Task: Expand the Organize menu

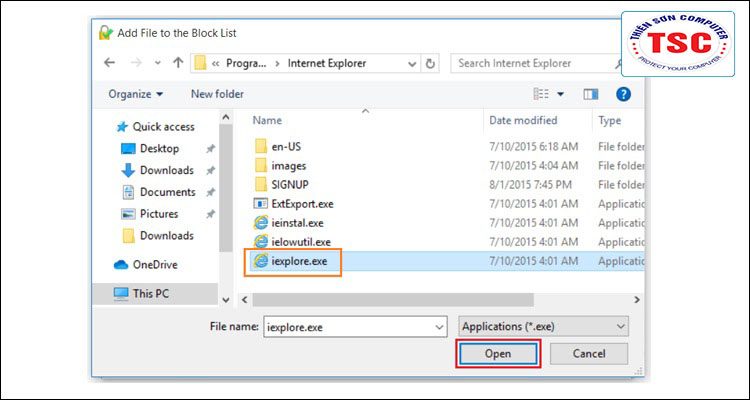Action: (136, 94)
